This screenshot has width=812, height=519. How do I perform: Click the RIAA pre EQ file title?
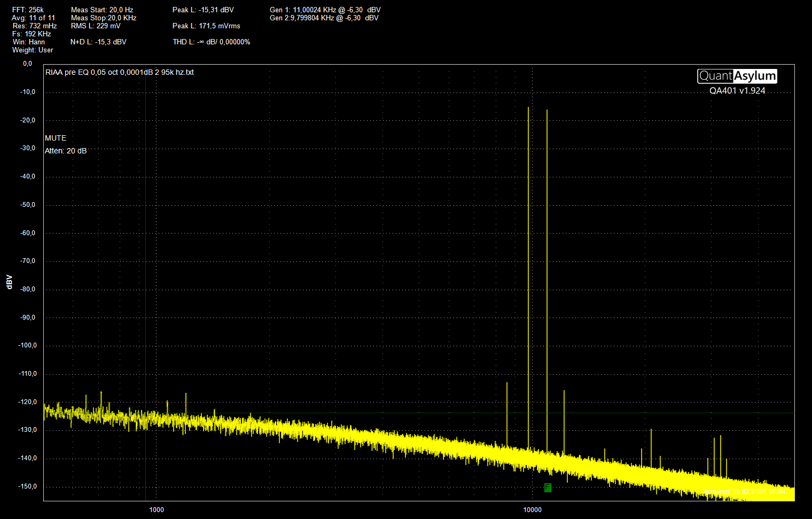tap(119, 72)
